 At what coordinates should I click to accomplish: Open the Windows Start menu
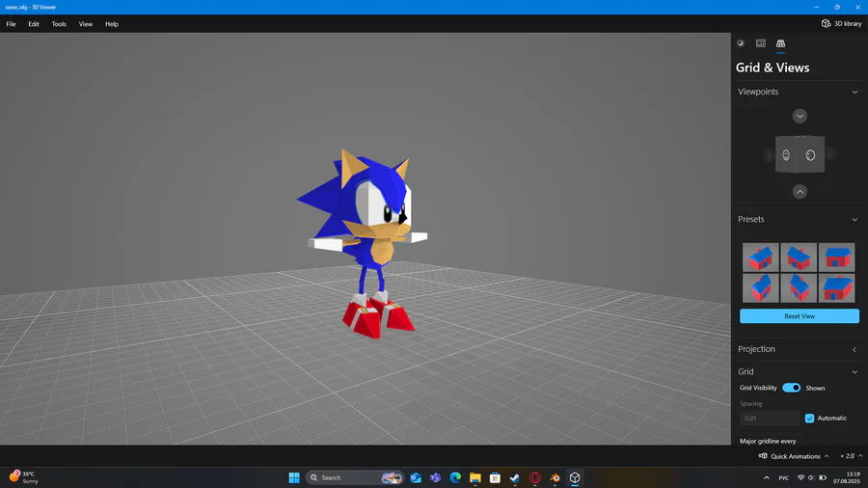294,477
